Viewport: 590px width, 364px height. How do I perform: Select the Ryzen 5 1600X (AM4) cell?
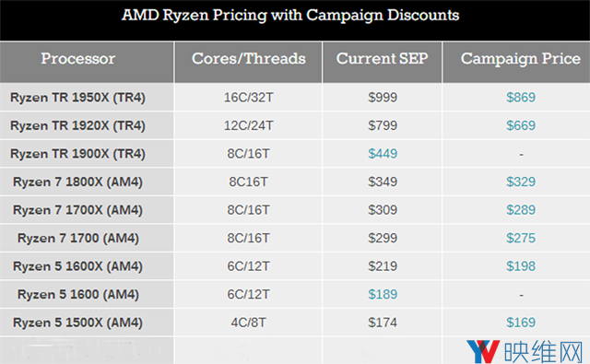click(77, 266)
